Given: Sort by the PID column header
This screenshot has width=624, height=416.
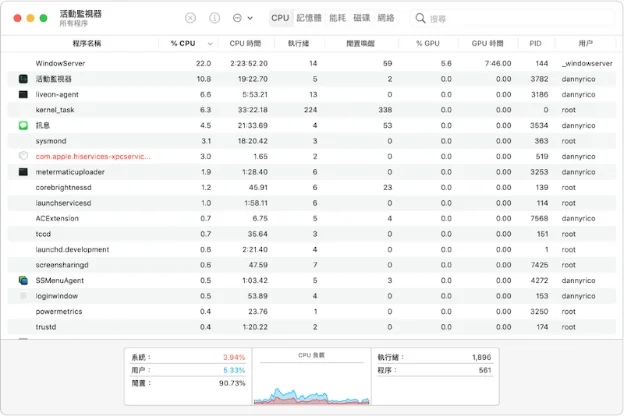Looking at the screenshot, I should click(x=535, y=44).
